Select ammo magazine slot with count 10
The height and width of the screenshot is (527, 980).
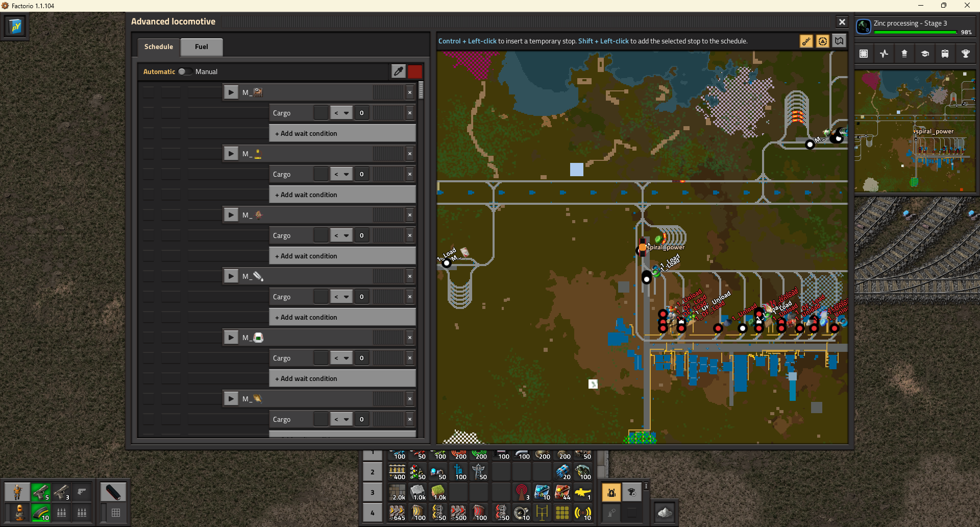click(x=41, y=513)
